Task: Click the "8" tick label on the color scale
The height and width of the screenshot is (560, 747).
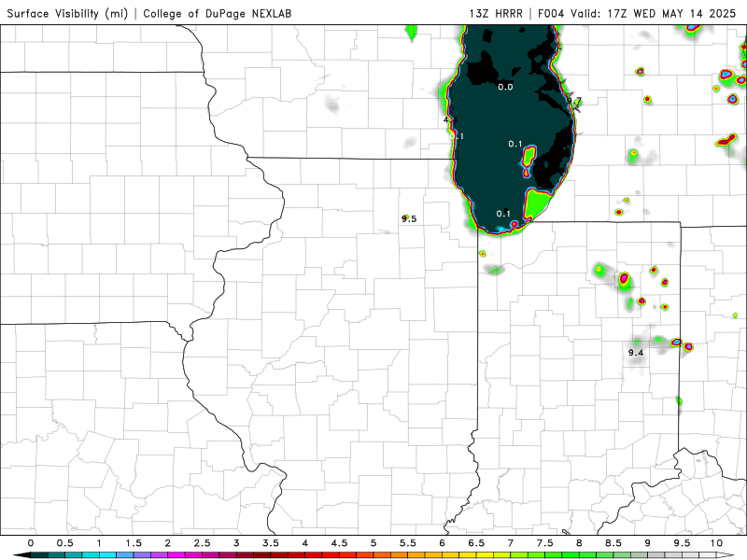Action: (579, 543)
